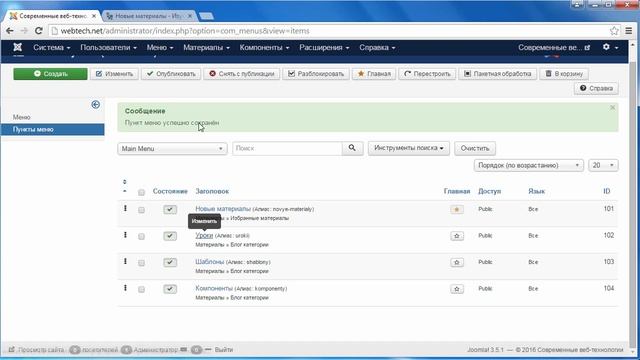Check the select-all checkbox in header
Image resolution: width=640 pixels, height=360 pixels.
coord(141,192)
